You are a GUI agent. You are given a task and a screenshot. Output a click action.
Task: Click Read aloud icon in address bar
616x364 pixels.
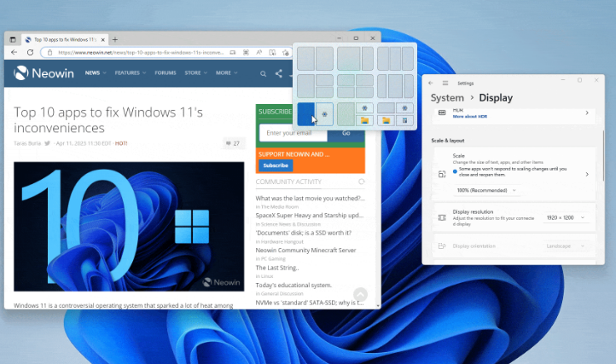[259, 52]
